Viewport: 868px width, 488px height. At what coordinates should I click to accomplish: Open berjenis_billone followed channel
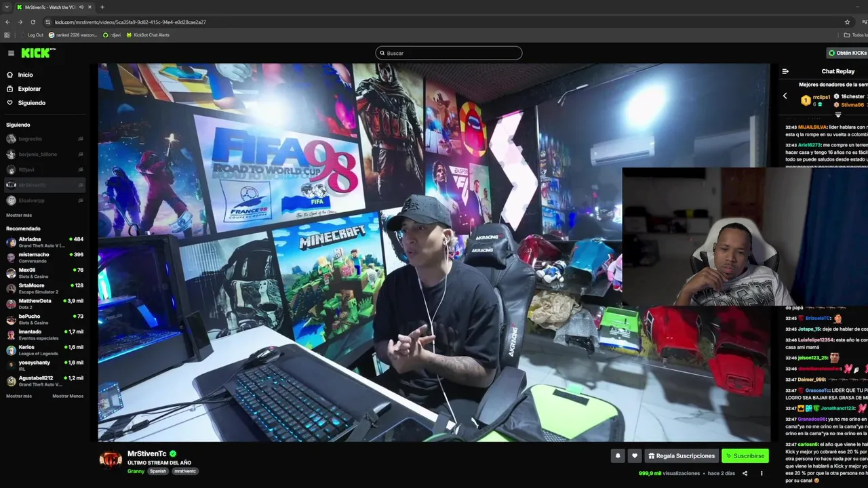(x=44, y=155)
